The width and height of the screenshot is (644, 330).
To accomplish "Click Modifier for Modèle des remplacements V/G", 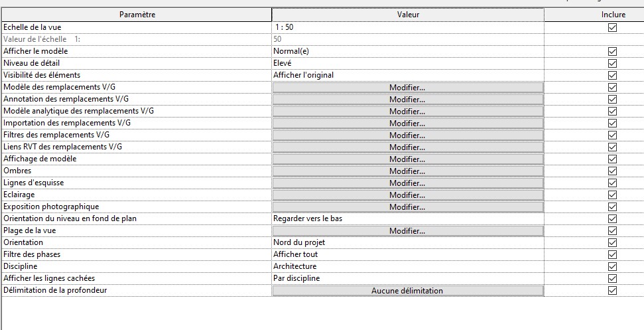I will (x=407, y=87).
